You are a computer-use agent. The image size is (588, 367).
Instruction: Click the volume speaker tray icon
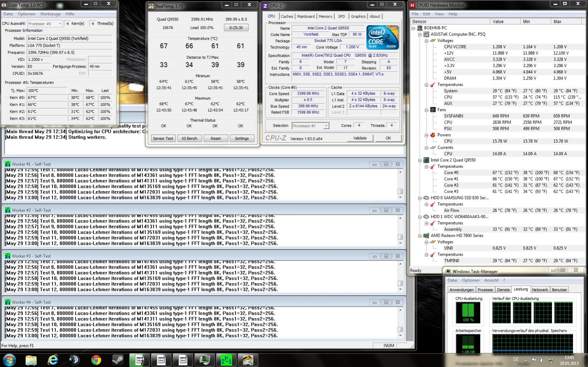[x=542, y=360]
